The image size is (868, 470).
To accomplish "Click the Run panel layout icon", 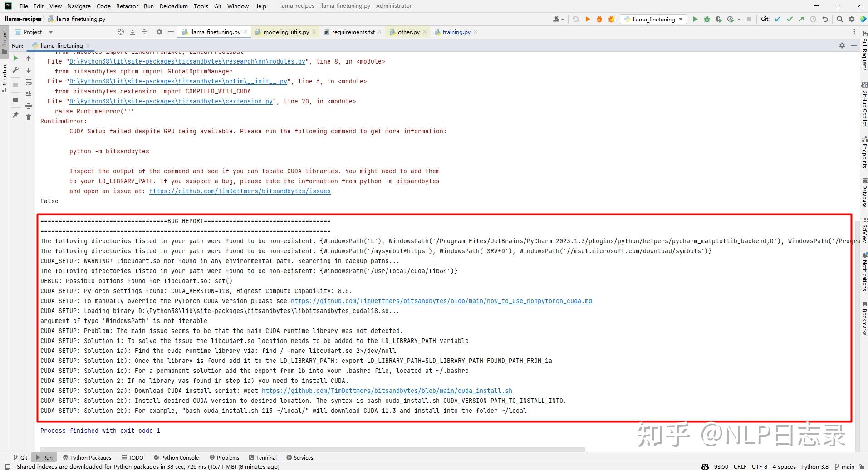I will coord(15,100).
